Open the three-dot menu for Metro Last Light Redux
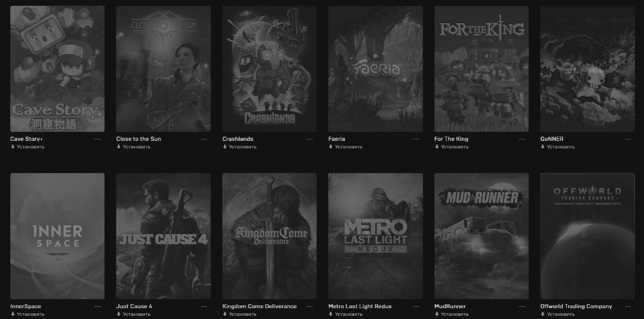Viewport: 644px width, 319px height. click(x=416, y=307)
